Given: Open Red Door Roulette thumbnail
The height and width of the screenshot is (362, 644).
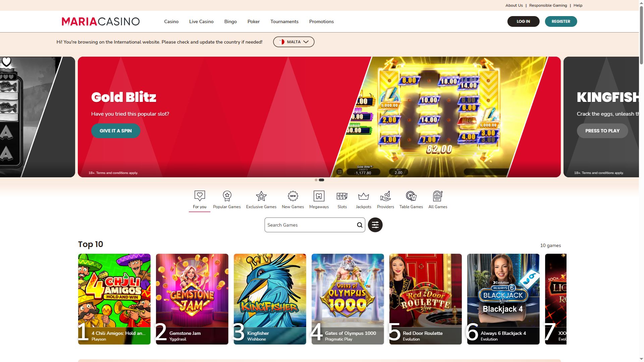Looking at the screenshot, I should coord(426,299).
